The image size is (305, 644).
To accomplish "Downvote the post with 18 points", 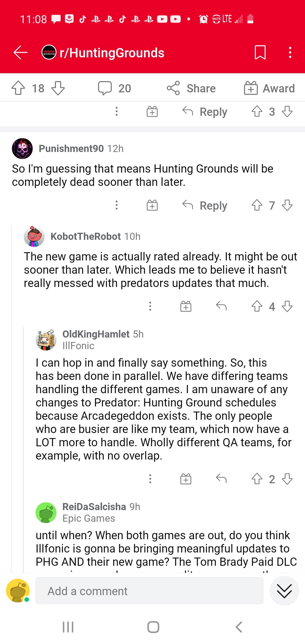I will point(58,88).
